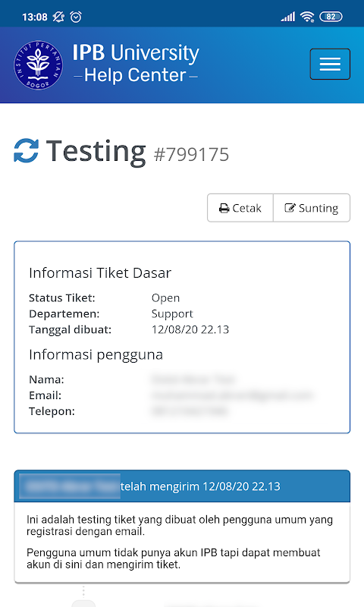Click the creation date 12/08/20 22.13 in ticket info

pos(190,330)
